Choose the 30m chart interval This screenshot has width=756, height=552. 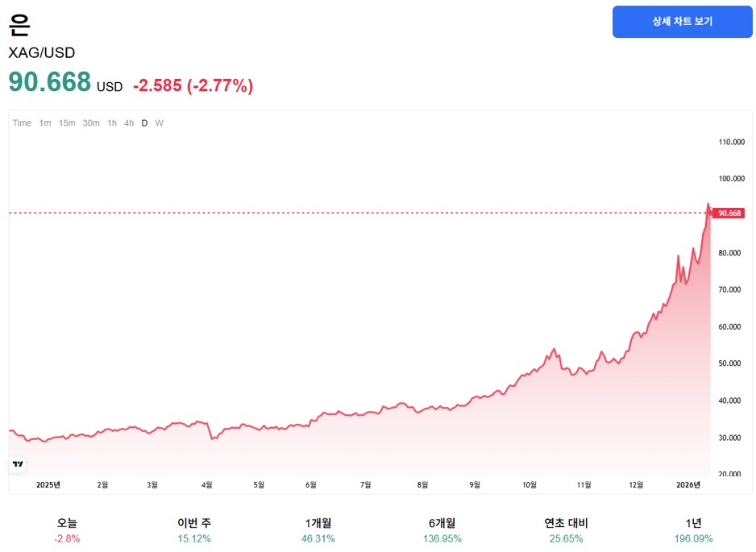91,123
